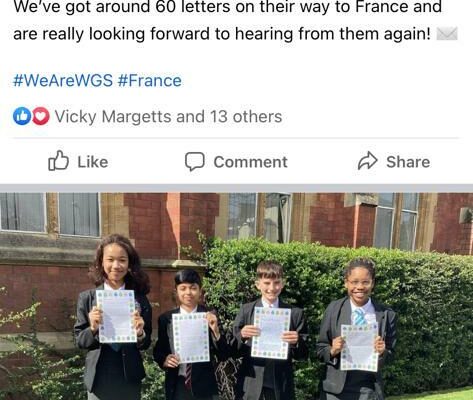Open the red heart reaction badge
This screenshot has height=400, width=473.
tap(41, 116)
